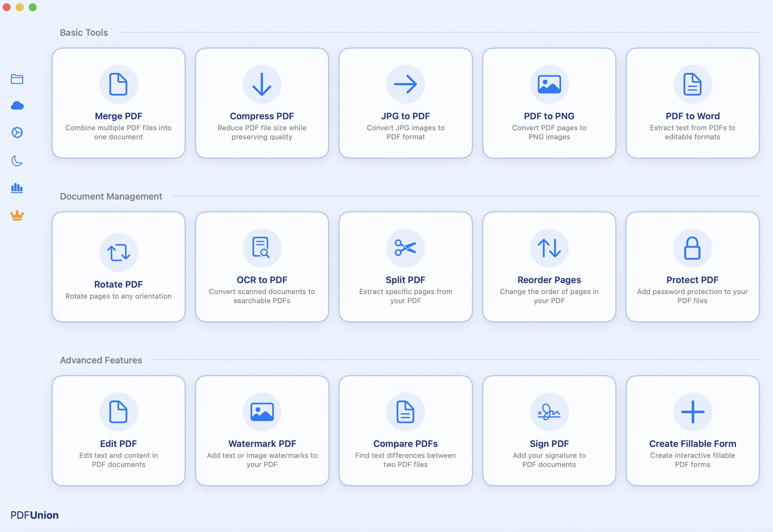
Task: Click the Create Fillable Form plus icon
Action: coord(692,412)
